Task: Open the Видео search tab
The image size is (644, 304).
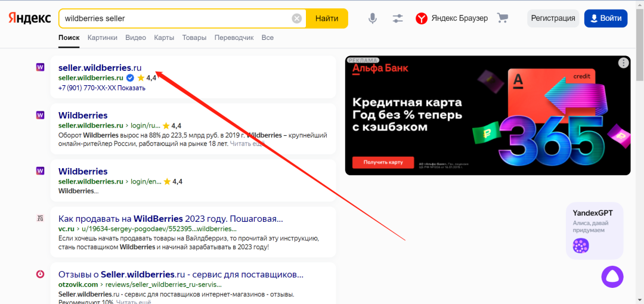Action: (x=135, y=38)
